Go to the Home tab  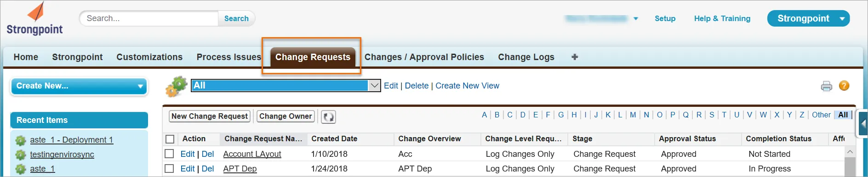tap(26, 57)
